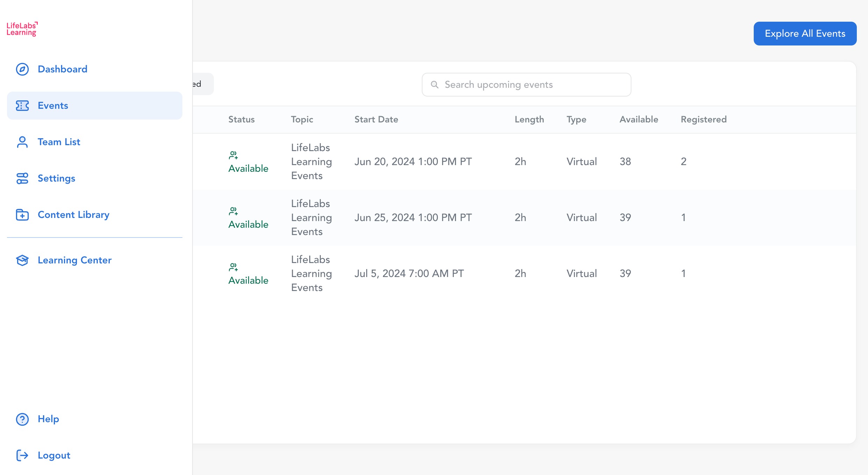Viewport: 868px width, 475px height.
Task: Open the Learning Center link
Action: [95, 260]
